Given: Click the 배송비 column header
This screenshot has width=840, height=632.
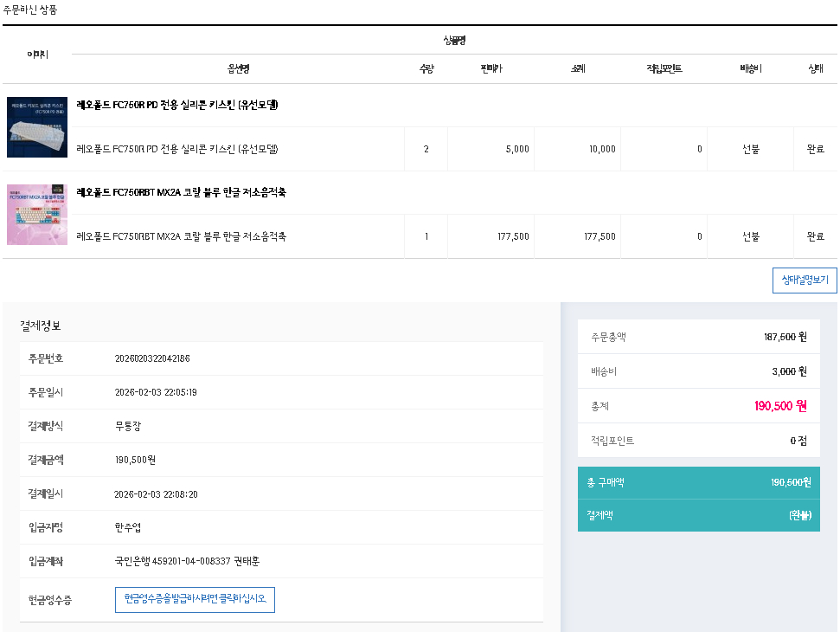Looking at the screenshot, I should (749, 68).
